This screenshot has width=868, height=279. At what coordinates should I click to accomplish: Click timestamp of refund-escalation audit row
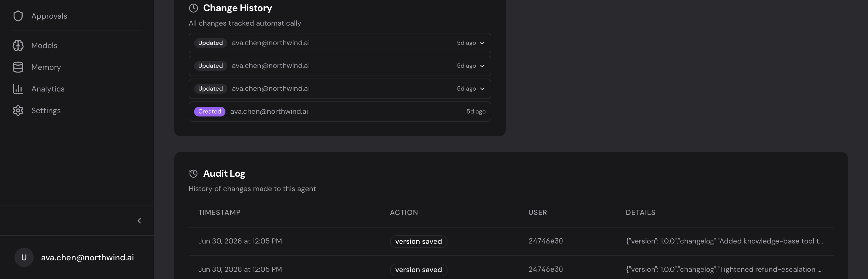pos(240,269)
